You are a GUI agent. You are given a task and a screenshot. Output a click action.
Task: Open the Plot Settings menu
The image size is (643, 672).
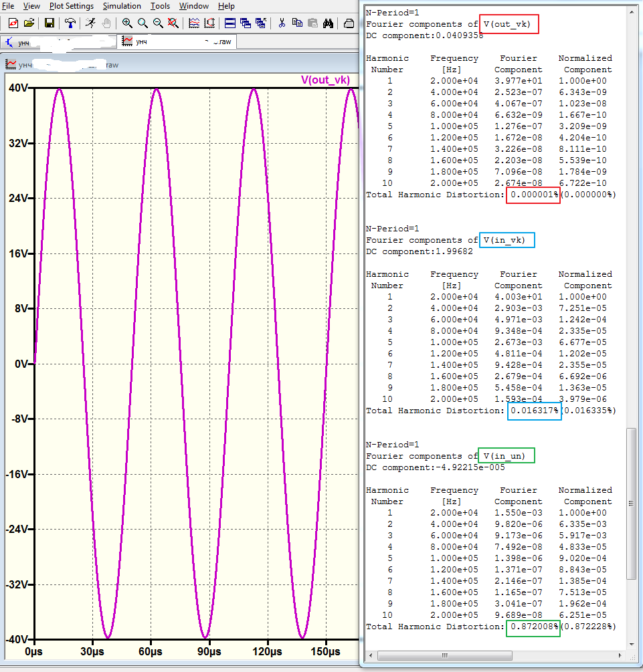pyautogui.click(x=72, y=6)
